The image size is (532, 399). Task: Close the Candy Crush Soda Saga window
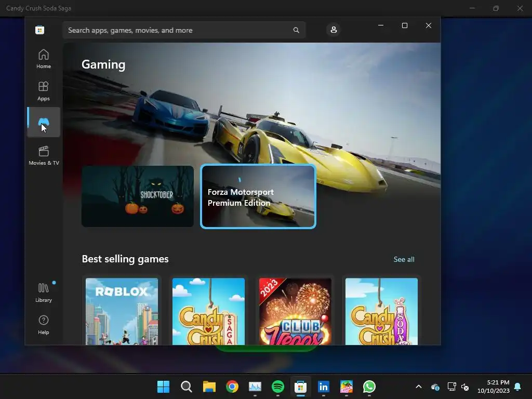tap(520, 8)
